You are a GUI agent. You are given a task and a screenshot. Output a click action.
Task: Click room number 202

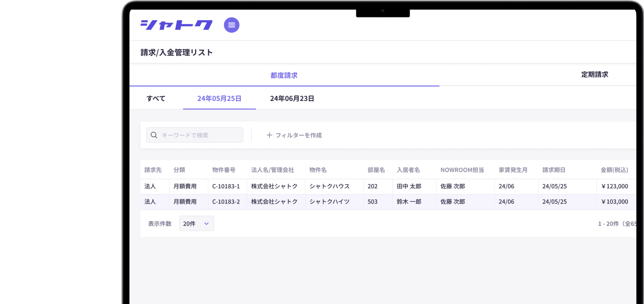(373, 186)
